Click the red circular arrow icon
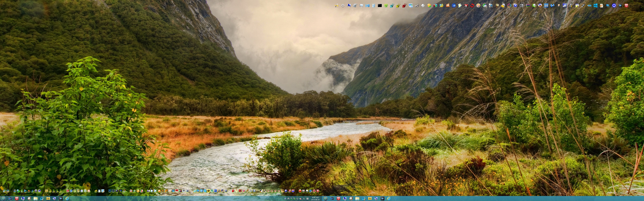 472,6
